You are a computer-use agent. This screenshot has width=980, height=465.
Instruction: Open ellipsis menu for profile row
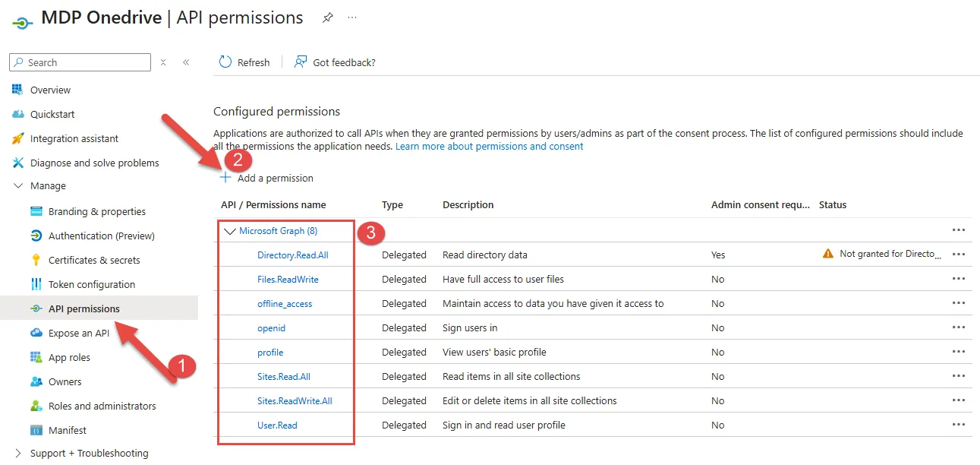pyautogui.click(x=959, y=352)
